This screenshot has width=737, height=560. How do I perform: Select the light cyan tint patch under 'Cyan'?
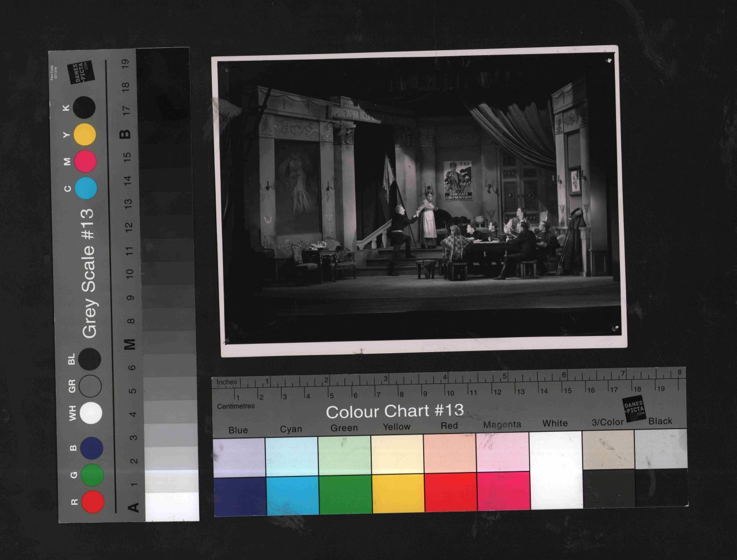291,456
